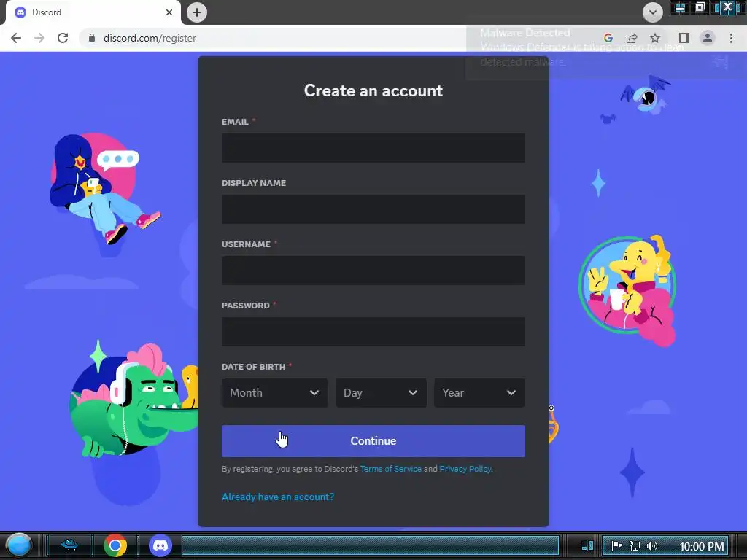Click the Create an account heading
Viewport: 747px width, 560px height.
pos(373,90)
